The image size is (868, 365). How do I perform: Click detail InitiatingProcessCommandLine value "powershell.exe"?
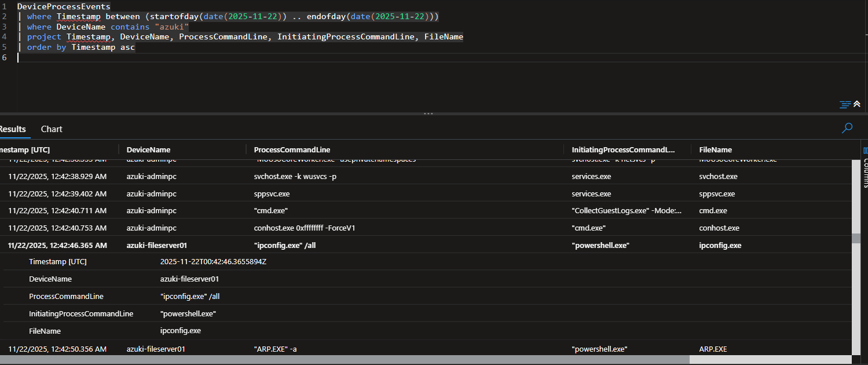[188, 313]
